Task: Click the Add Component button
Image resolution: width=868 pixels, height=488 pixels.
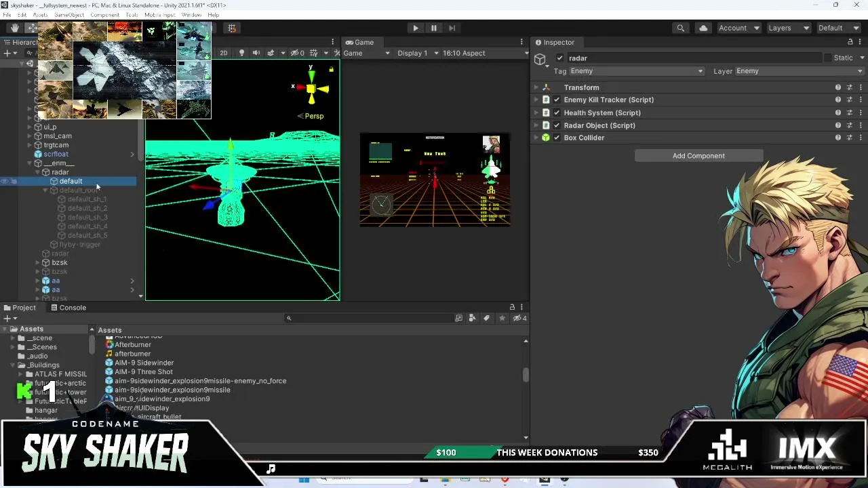Action: tap(698, 156)
